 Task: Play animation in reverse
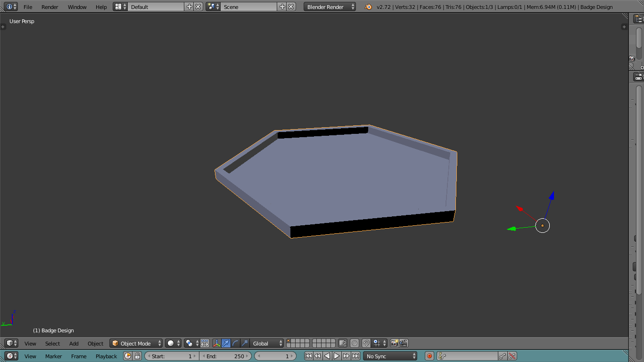click(327, 356)
